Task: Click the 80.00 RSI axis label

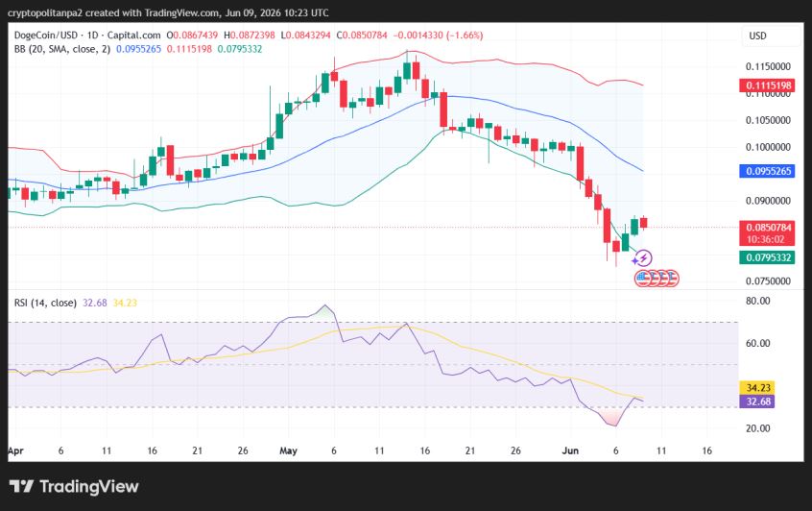Action: (x=757, y=301)
